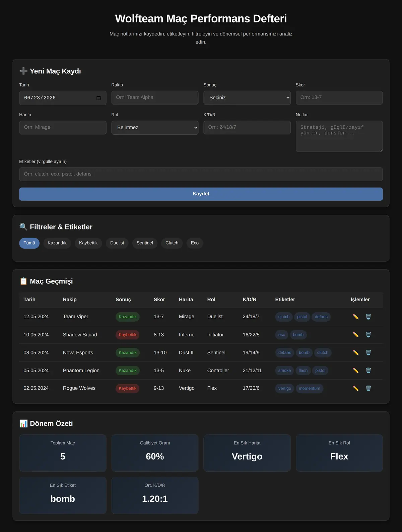Image resolution: width=402 pixels, height=532 pixels.
Task: Click the vertigo tag in Rogue Wolves row
Action: point(285,389)
